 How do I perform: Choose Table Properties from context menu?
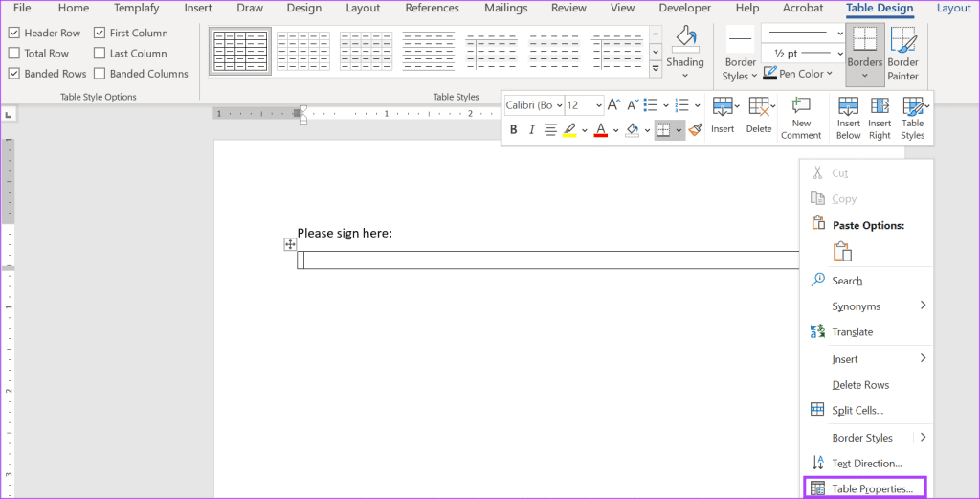pos(865,488)
